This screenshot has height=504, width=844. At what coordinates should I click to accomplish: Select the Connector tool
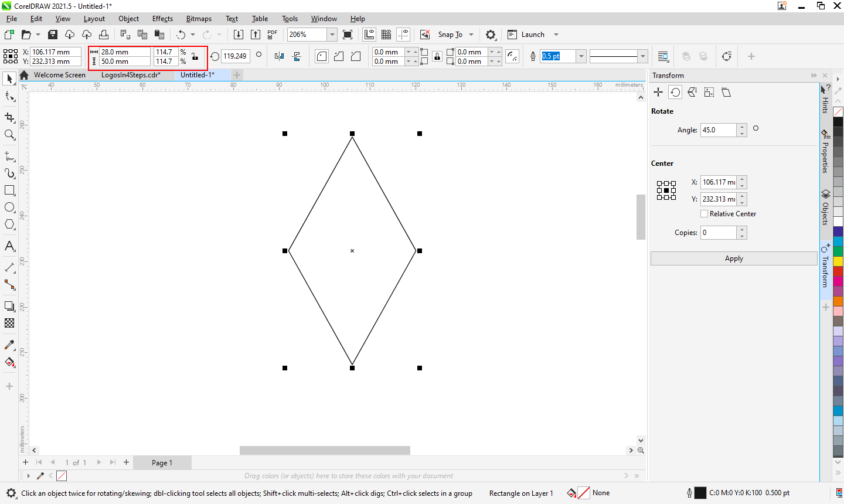(x=9, y=285)
